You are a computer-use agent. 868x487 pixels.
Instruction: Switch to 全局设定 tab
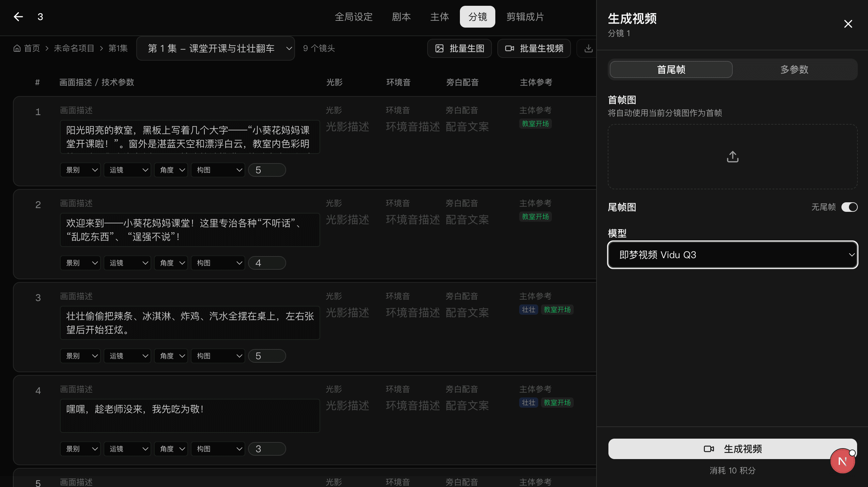pyautogui.click(x=354, y=17)
